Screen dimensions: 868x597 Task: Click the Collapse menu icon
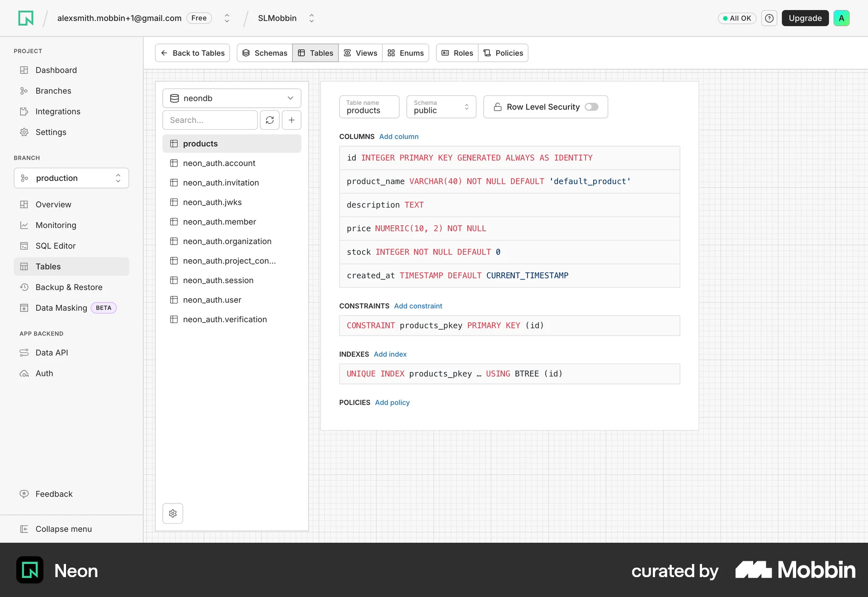24,529
